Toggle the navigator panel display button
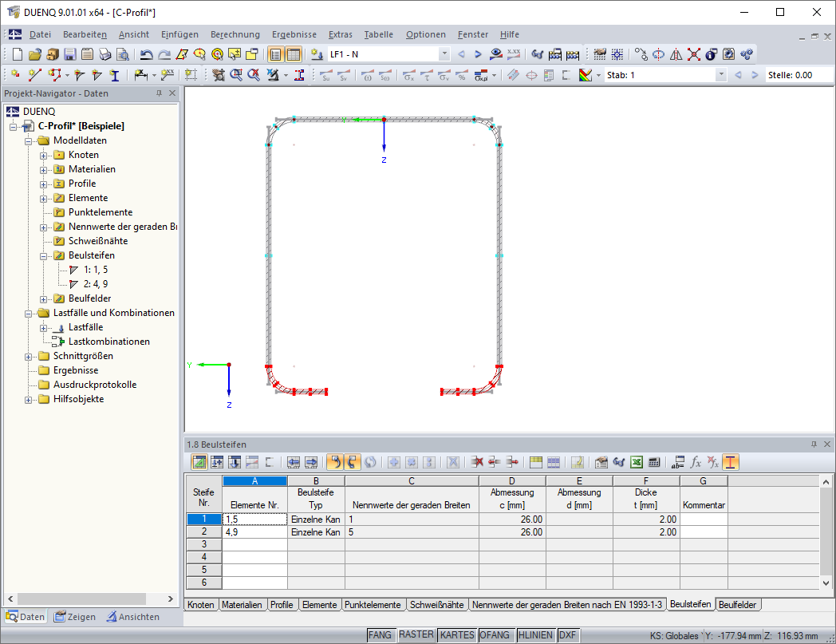 pos(276,54)
